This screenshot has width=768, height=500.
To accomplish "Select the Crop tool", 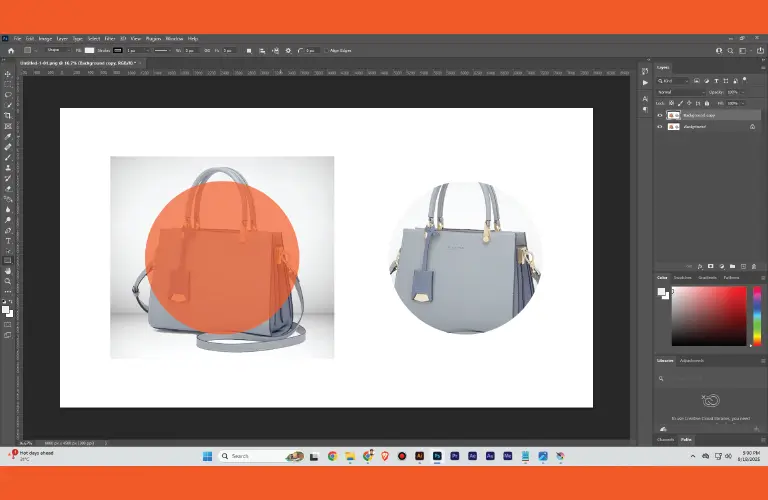I will click(x=8, y=116).
